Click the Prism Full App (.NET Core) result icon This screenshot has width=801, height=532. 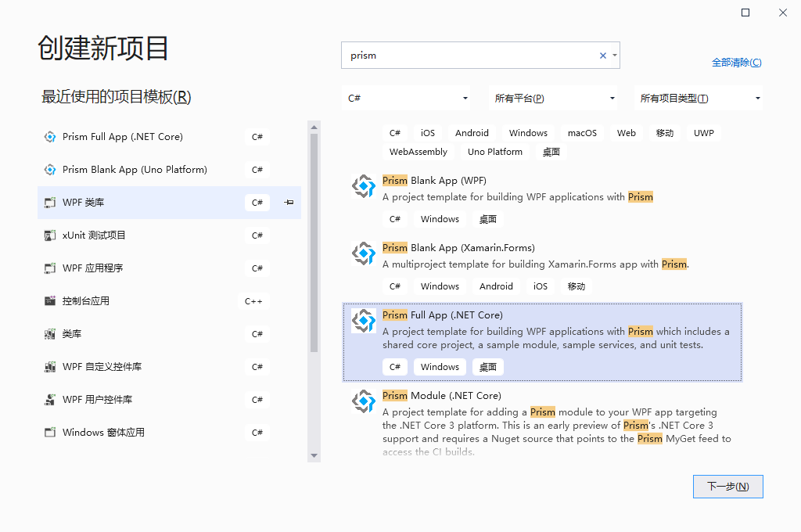coord(364,321)
